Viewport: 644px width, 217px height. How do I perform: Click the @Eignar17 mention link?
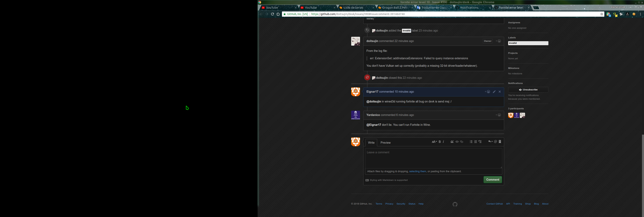(x=374, y=125)
